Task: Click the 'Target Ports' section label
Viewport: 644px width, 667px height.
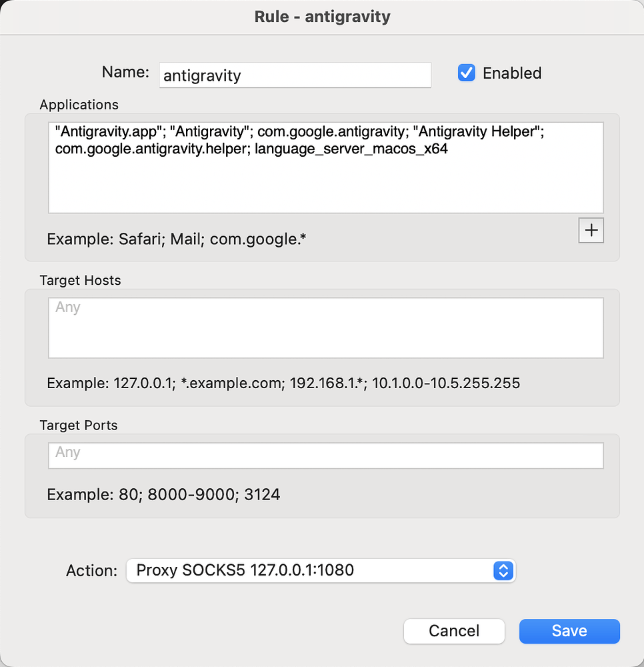Action: [x=79, y=426]
